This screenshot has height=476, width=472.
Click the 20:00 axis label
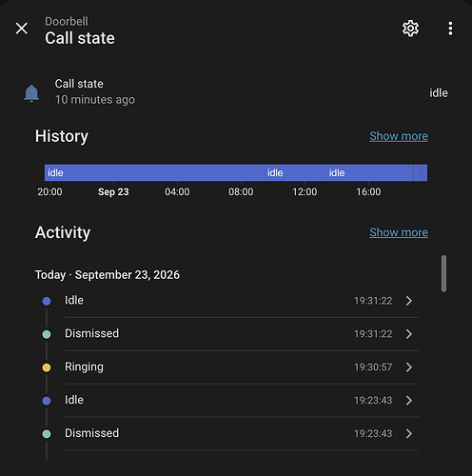coord(49,191)
